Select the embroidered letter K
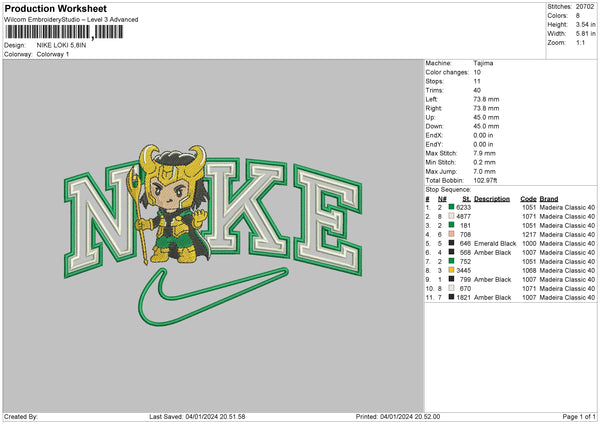The height and width of the screenshot is (424, 600). (249, 208)
